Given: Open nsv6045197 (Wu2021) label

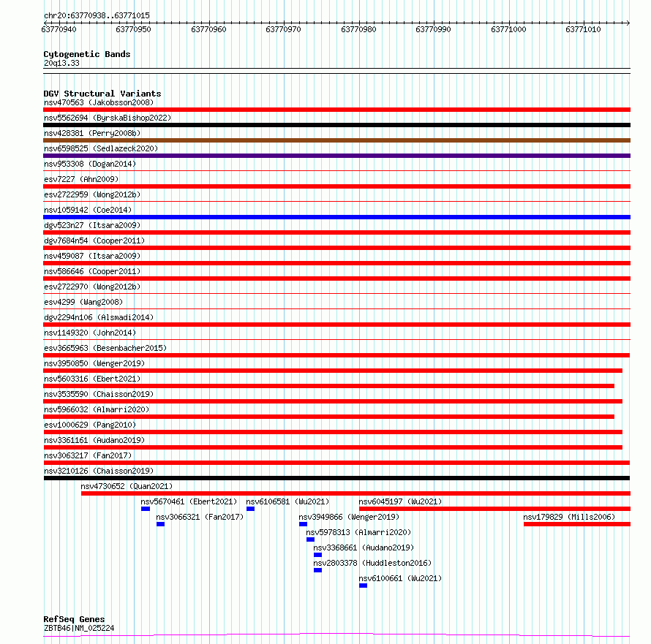Looking at the screenshot, I should click(400, 501).
